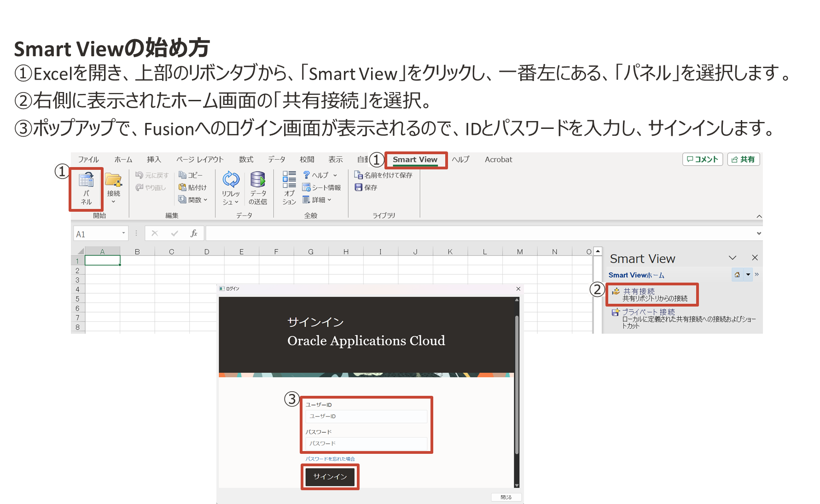The image size is (820, 504).
Task: Expand the 接続 dropdown arrow
Action: [x=113, y=202]
